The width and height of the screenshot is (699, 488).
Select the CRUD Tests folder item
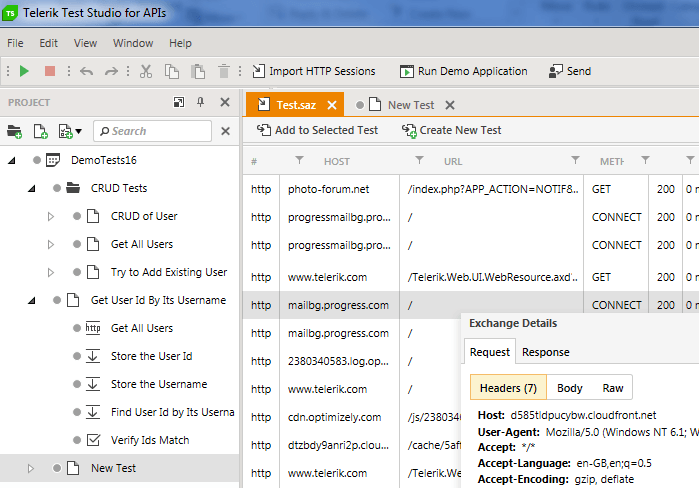coord(119,188)
